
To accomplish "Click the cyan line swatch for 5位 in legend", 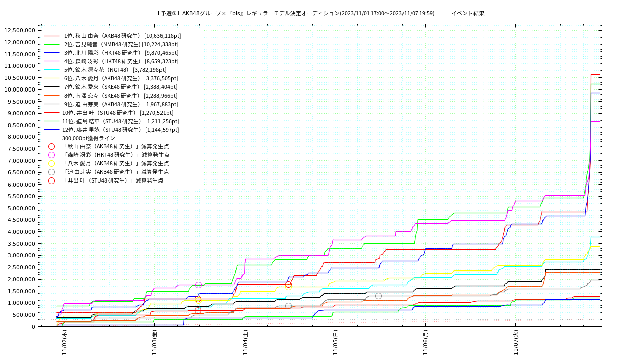I will click(x=51, y=70).
